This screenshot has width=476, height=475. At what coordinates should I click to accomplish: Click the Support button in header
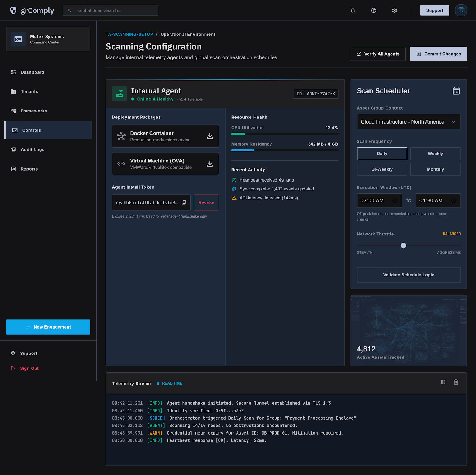[x=434, y=10]
